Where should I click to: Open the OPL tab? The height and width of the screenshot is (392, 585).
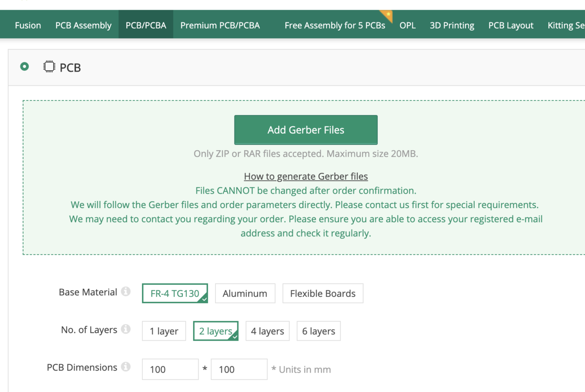pyautogui.click(x=408, y=25)
